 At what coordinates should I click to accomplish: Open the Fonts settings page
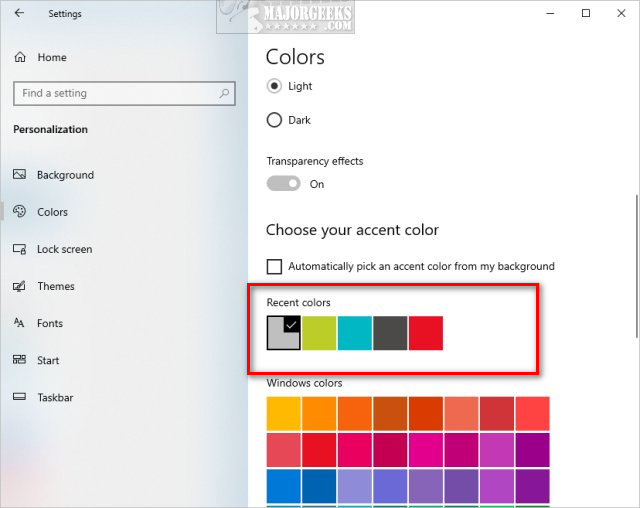pos(50,323)
